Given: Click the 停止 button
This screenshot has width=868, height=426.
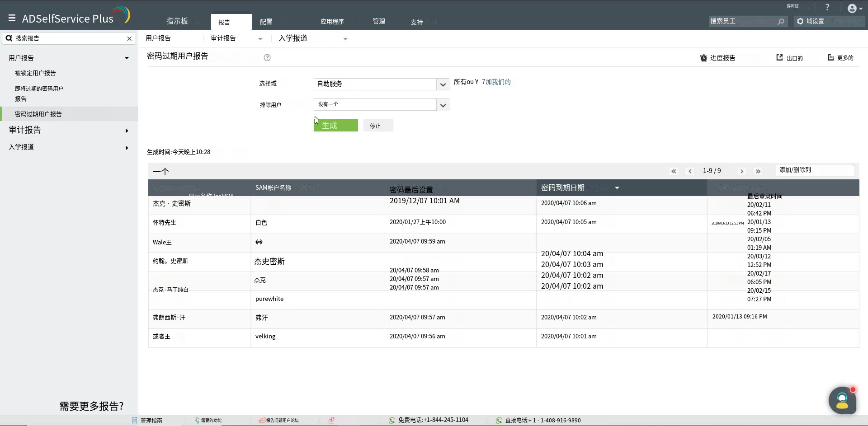Looking at the screenshot, I should (x=377, y=126).
